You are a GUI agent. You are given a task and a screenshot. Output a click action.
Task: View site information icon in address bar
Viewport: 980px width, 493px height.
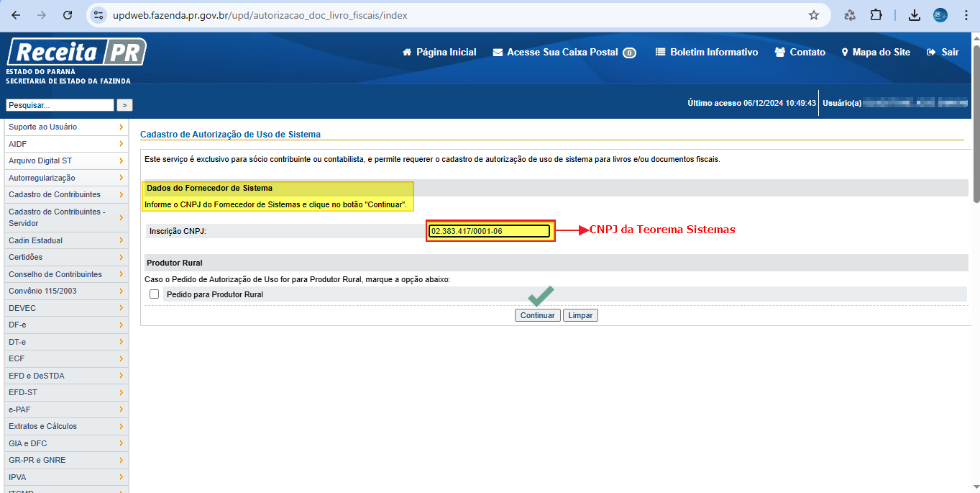tap(99, 15)
